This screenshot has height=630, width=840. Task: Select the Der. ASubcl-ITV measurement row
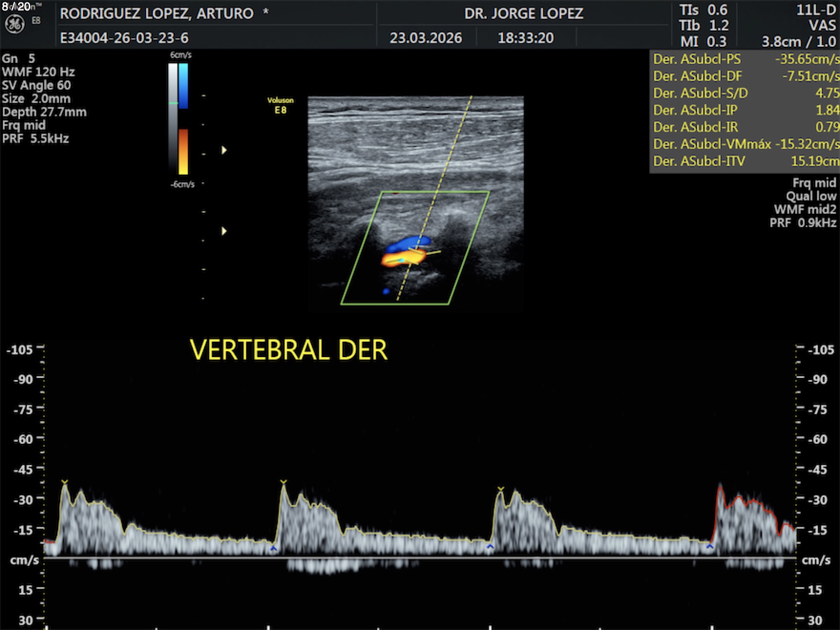745,161
